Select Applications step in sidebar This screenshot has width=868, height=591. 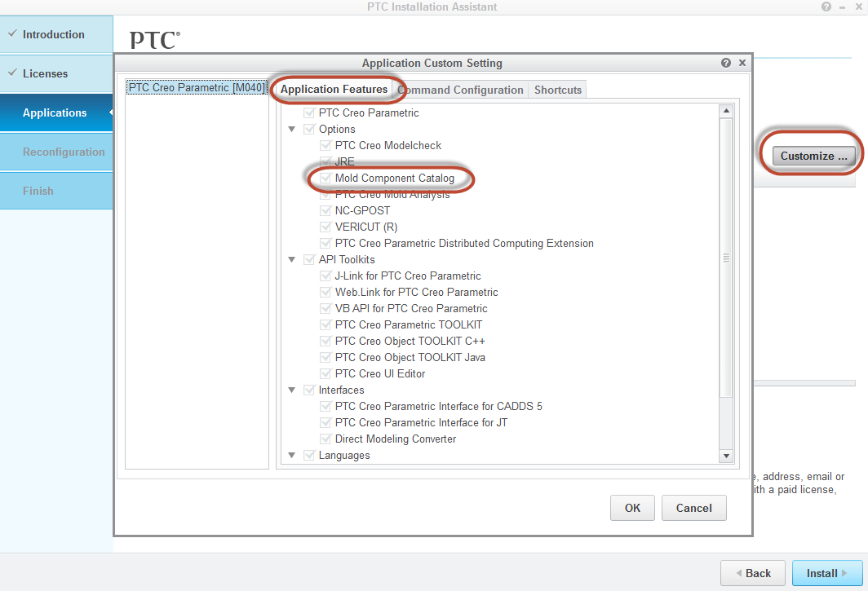click(x=56, y=112)
